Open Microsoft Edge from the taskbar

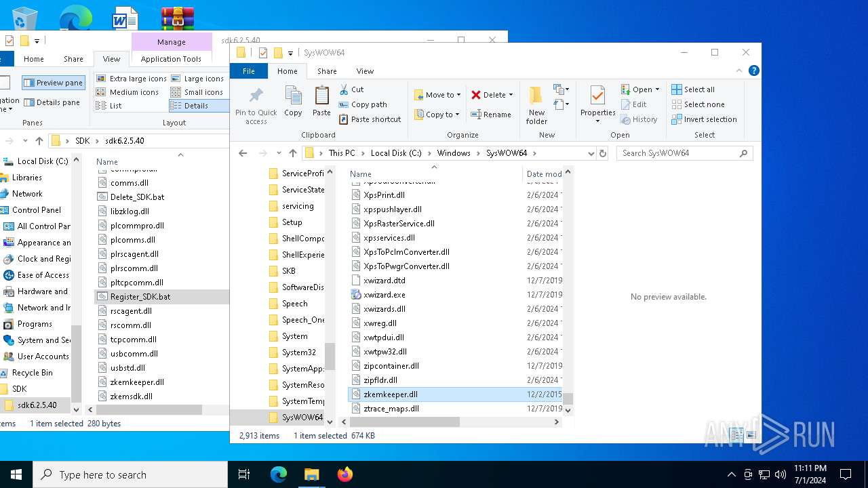coord(279,474)
